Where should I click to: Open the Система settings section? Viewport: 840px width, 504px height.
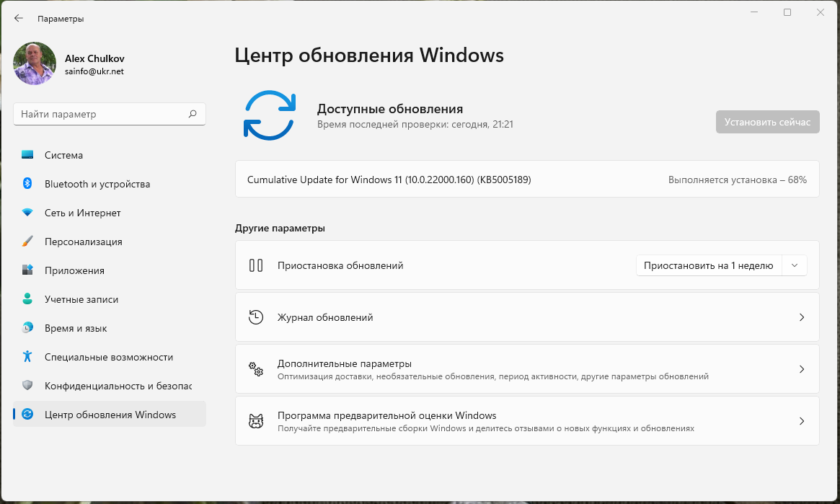coord(110,155)
